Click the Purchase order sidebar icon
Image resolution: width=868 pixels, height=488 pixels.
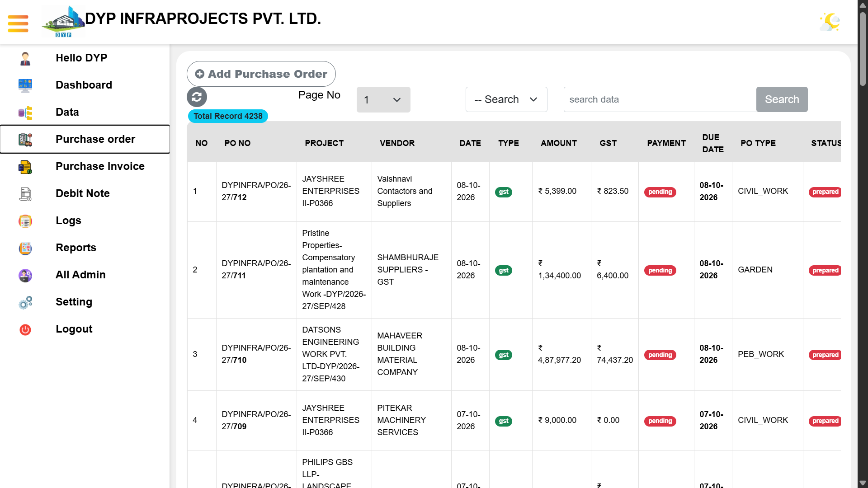[25, 140]
